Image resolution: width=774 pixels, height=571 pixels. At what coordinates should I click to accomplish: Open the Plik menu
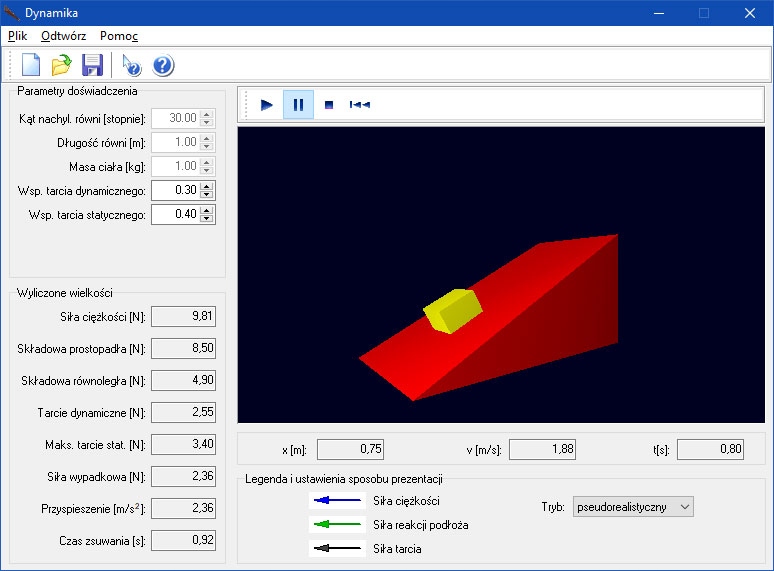coord(18,35)
